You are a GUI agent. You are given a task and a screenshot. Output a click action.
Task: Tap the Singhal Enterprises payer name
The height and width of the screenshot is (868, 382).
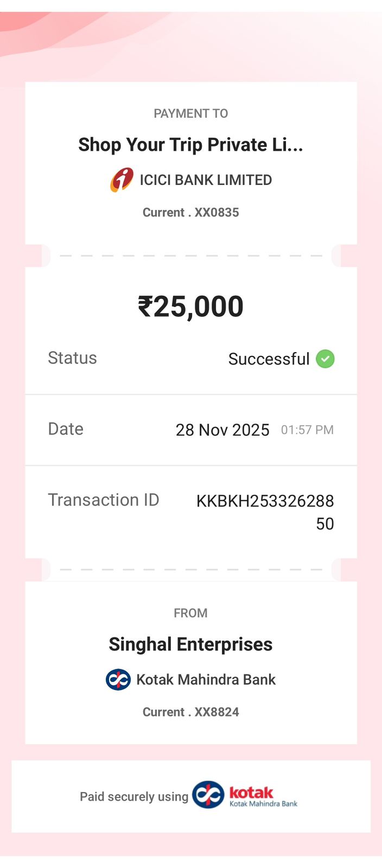coord(190,644)
